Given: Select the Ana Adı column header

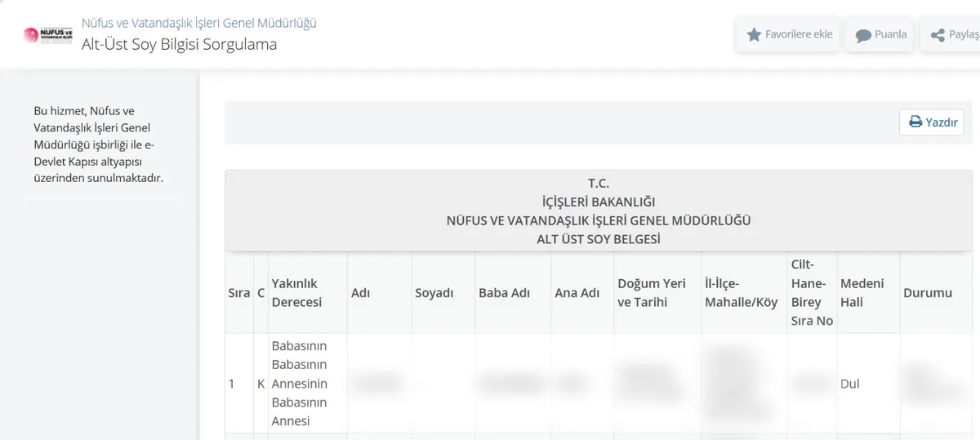Looking at the screenshot, I should click(583, 292).
